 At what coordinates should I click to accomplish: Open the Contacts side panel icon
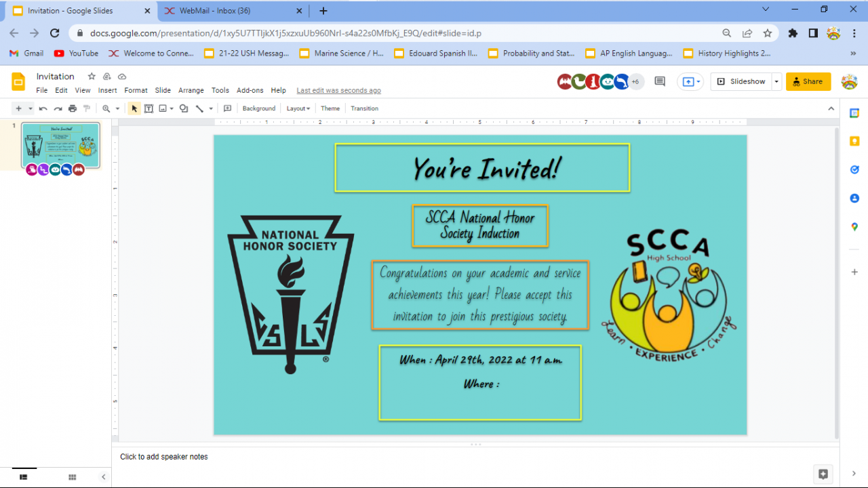point(854,198)
